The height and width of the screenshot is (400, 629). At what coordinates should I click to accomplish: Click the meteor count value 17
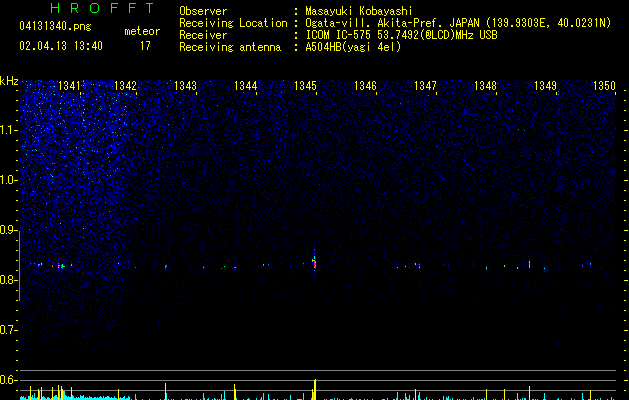click(x=145, y=46)
